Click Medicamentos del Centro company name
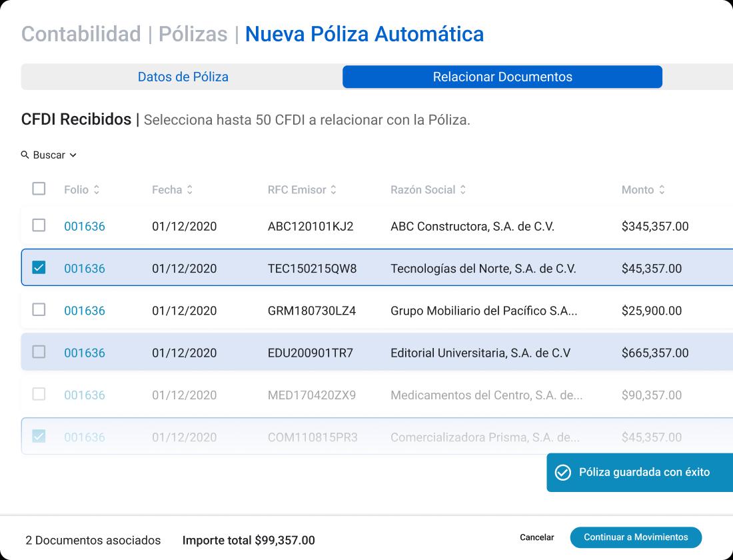This screenshot has height=560, width=733. (486, 395)
